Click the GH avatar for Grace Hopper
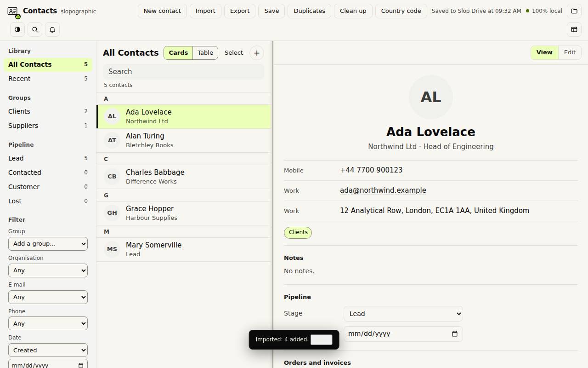 (x=112, y=213)
